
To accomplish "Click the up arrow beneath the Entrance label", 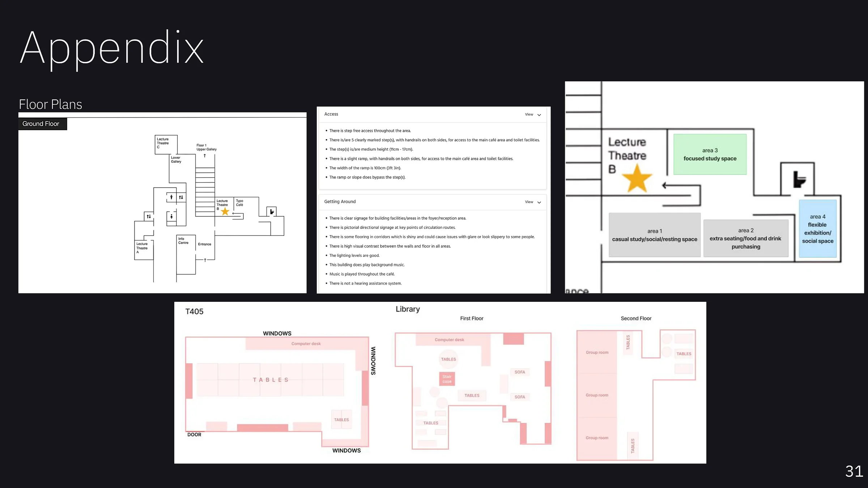I will point(205,260).
